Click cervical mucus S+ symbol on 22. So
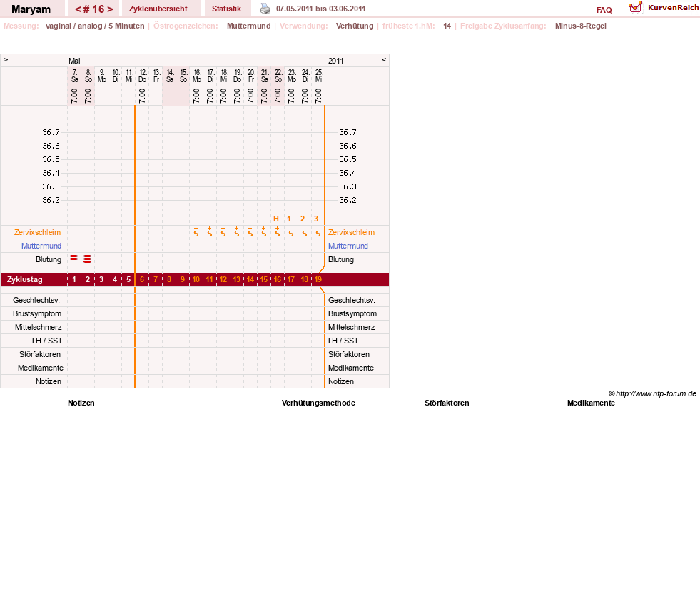Screen dimensions: 700x602 [x=278, y=231]
